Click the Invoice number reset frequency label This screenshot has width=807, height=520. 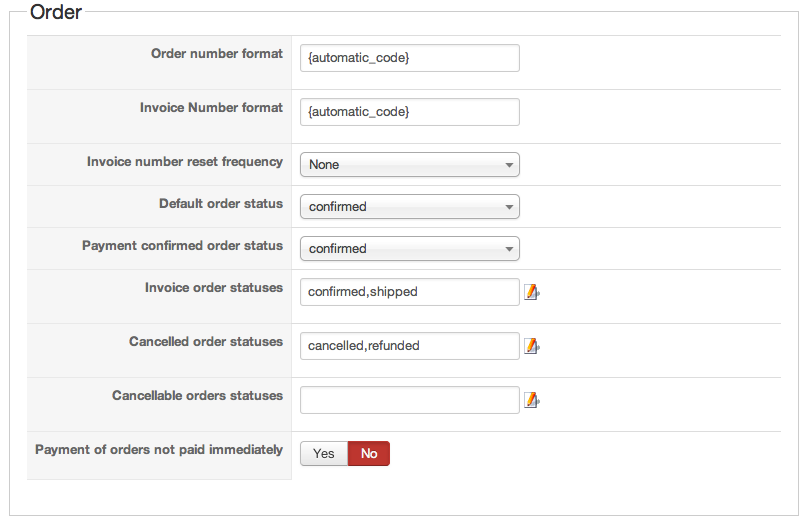[185, 162]
